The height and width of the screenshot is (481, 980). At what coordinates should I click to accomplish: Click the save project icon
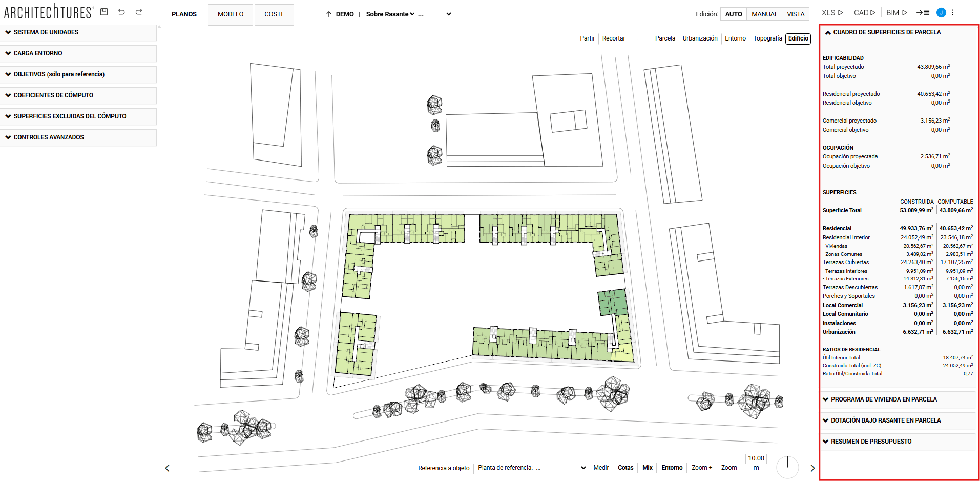[104, 11]
